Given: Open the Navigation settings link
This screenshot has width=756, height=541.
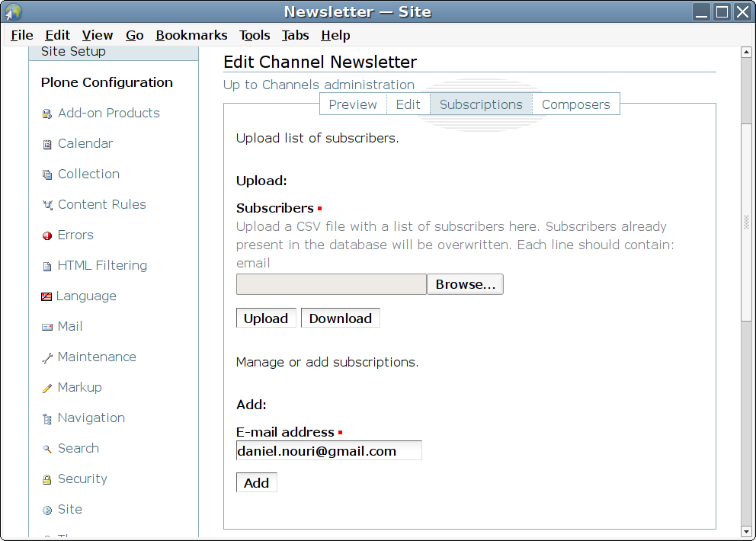Looking at the screenshot, I should pos(91,418).
